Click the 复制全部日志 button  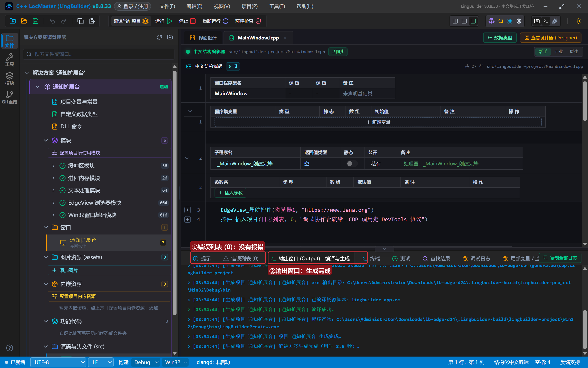(560, 258)
